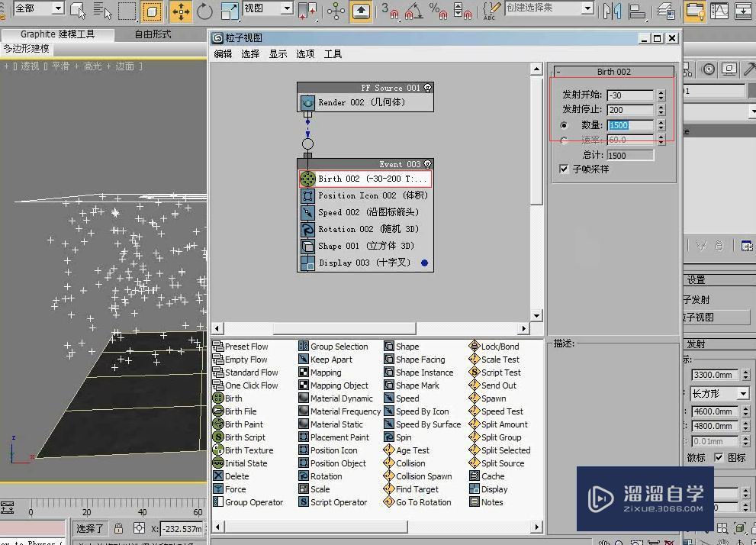Select the Rotate tool in main toolbar
The image size is (756, 545).
point(204,11)
